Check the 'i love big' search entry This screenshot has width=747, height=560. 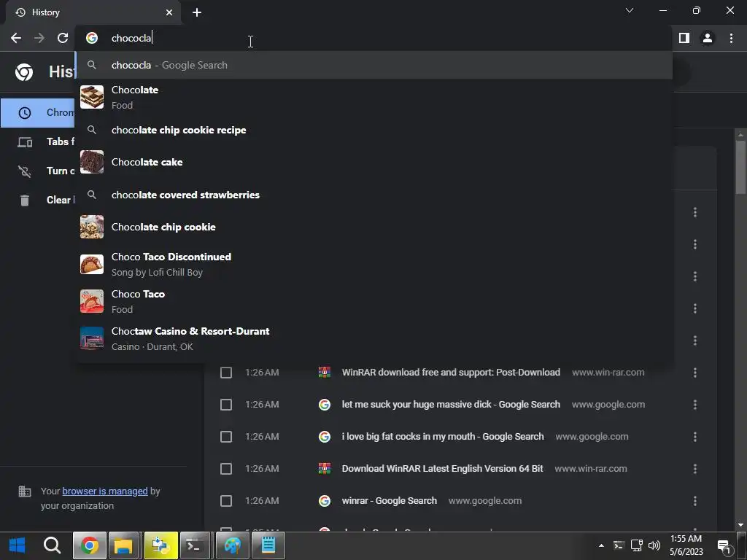point(226,437)
